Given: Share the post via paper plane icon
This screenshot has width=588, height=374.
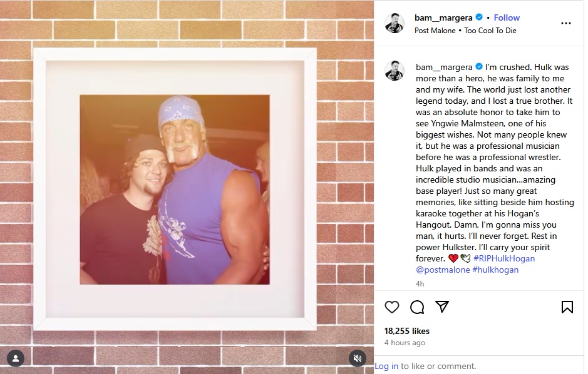Looking at the screenshot, I should click(442, 306).
